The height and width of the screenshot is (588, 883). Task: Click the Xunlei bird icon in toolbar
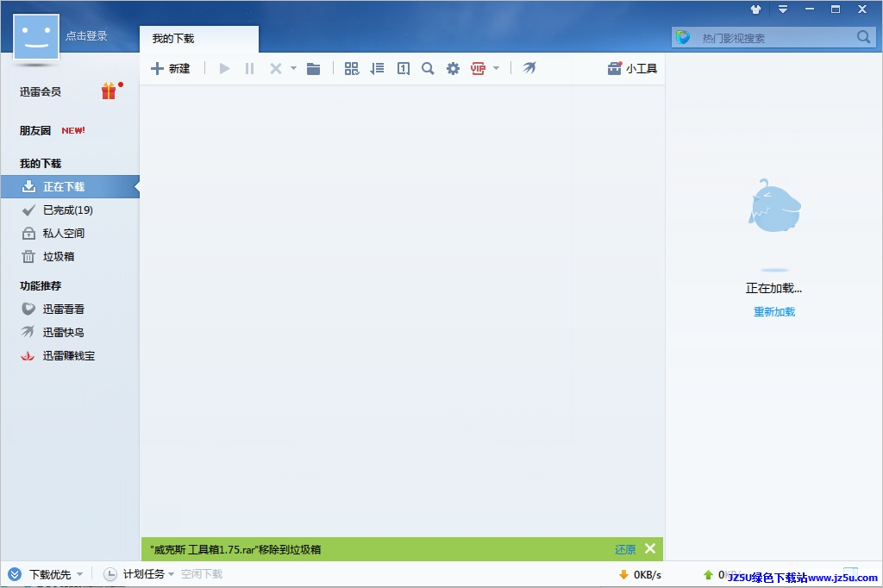click(x=529, y=68)
